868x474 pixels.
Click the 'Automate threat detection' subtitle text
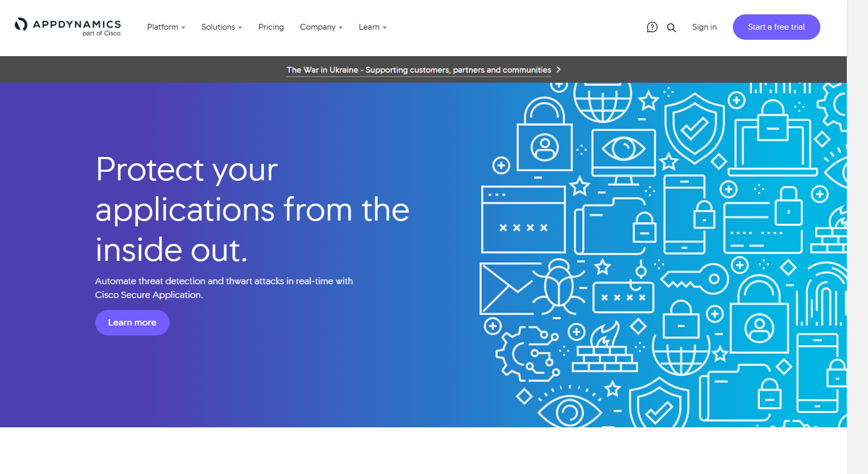click(x=224, y=288)
